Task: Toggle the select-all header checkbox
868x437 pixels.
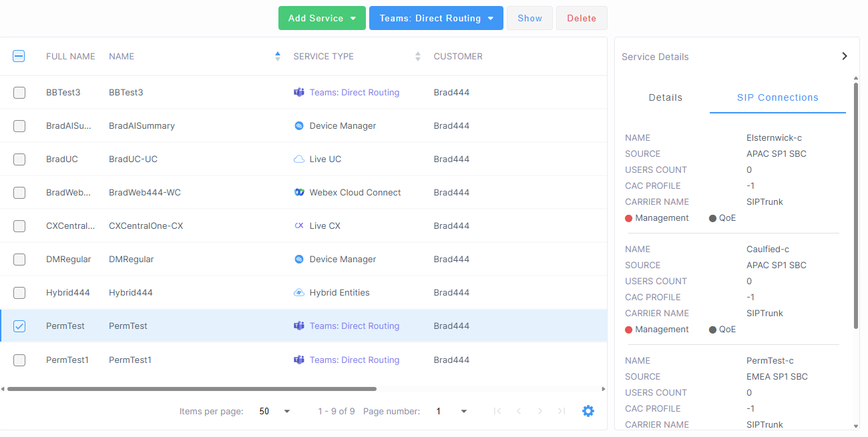Action: (x=19, y=57)
